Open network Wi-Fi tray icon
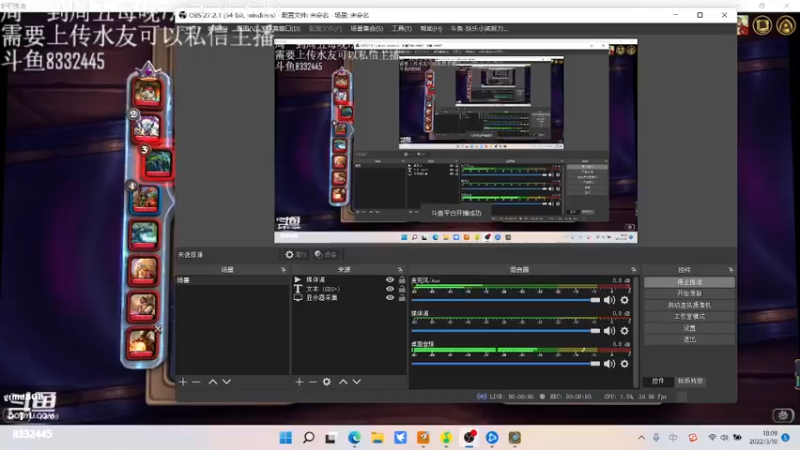 pos(712,438)
